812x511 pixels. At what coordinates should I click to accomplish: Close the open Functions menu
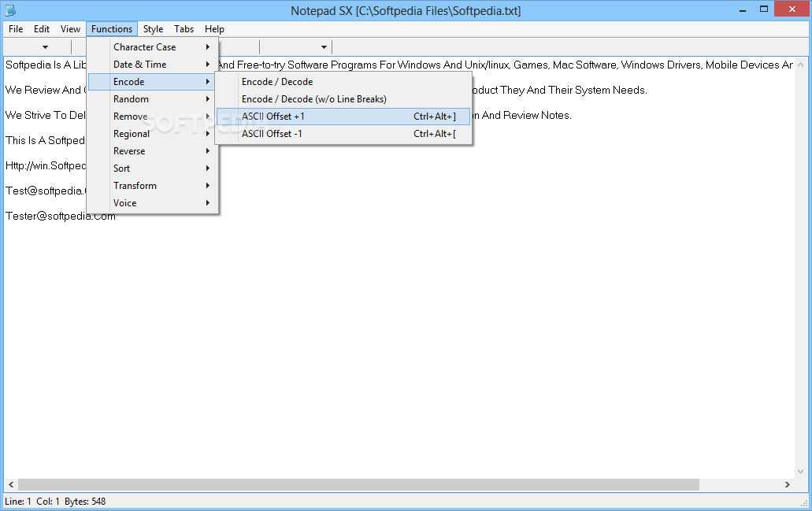tap(112, 29)
